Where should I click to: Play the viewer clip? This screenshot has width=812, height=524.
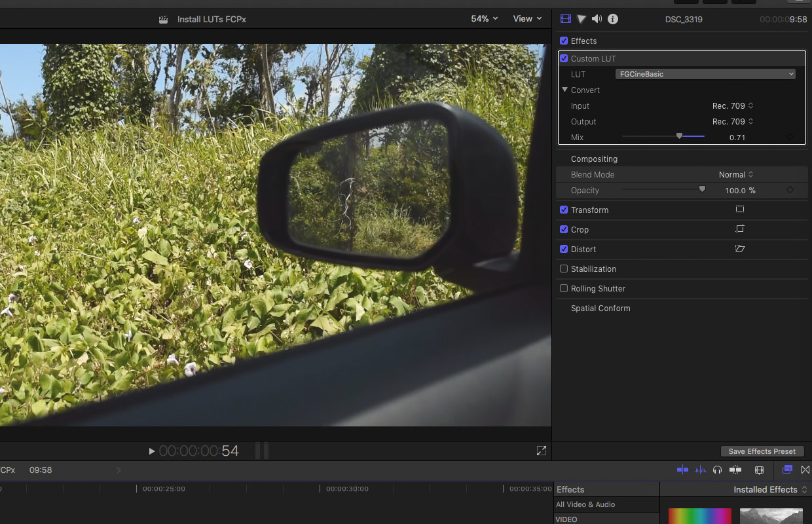coord(152,451)
